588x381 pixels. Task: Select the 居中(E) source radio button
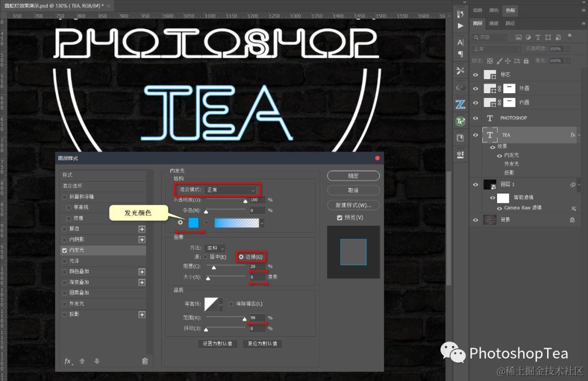[205, 257]
